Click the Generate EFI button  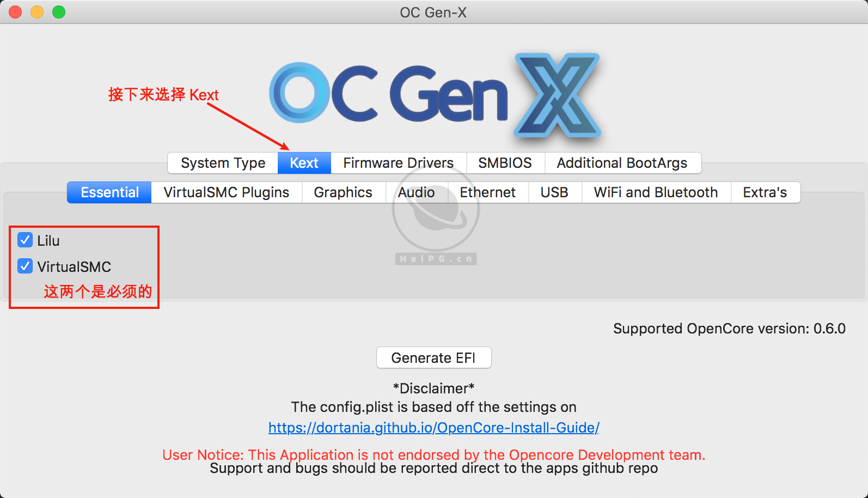pos(433,358)
